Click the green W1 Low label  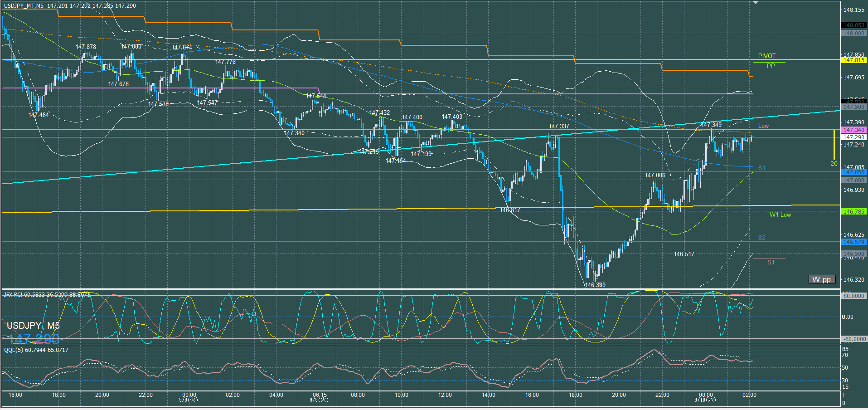(x=780, y=215)
